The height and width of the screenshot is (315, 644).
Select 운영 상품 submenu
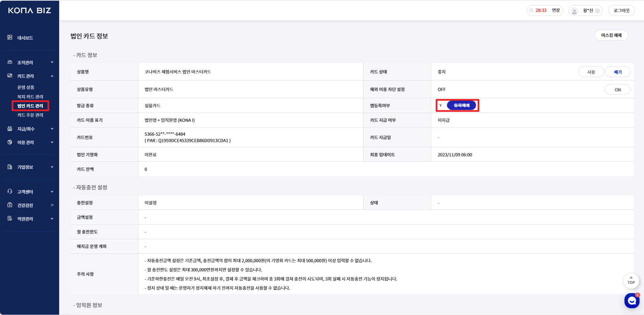tap(26, 87)
